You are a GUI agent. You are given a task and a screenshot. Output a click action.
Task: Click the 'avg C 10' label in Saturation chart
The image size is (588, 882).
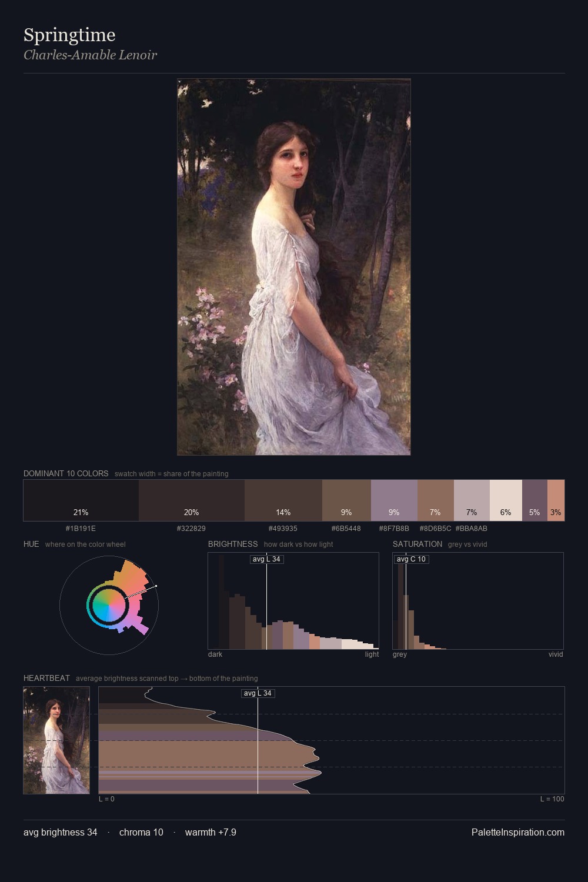coord(411,559)
